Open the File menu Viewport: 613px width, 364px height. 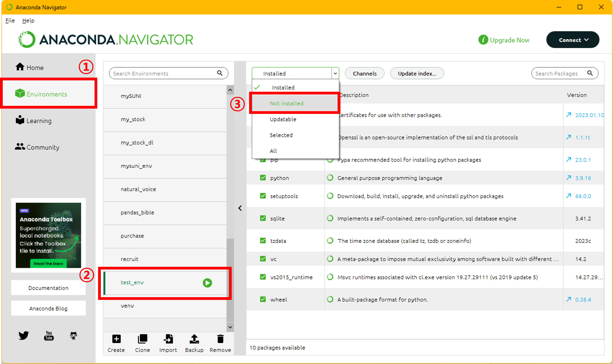click(x=10, y=21)
